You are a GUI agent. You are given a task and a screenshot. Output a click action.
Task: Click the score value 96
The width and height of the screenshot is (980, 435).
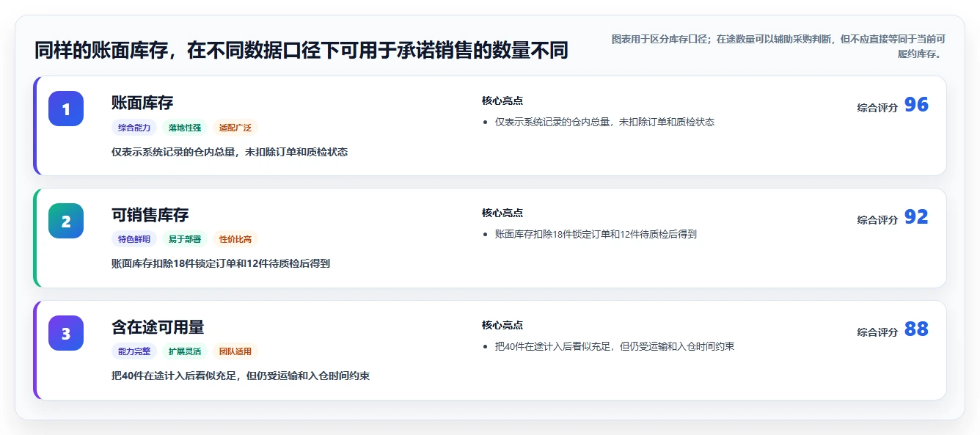pyautogui.click(x=916, y=105)
